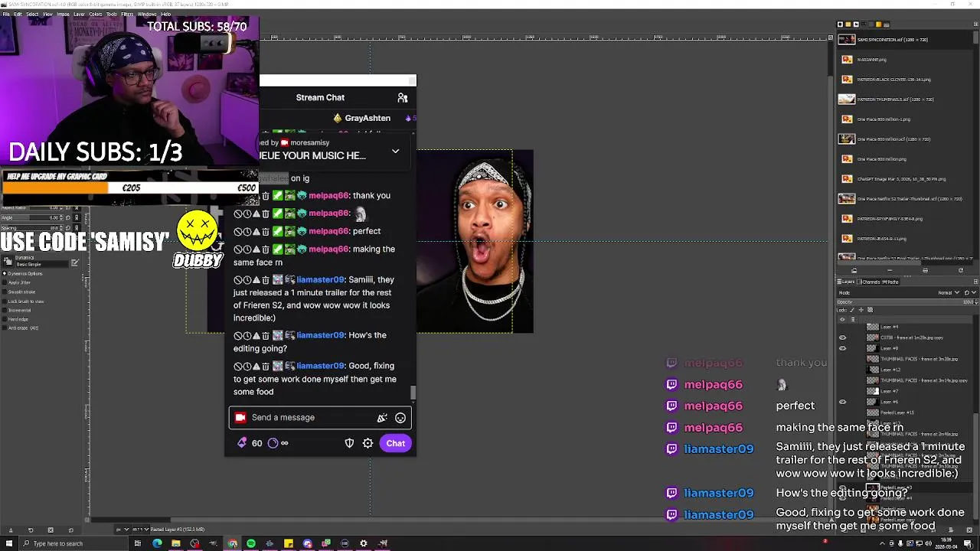Click delete image icon under images list
This screenshot has height=551, width=980.
click(925, 270)
